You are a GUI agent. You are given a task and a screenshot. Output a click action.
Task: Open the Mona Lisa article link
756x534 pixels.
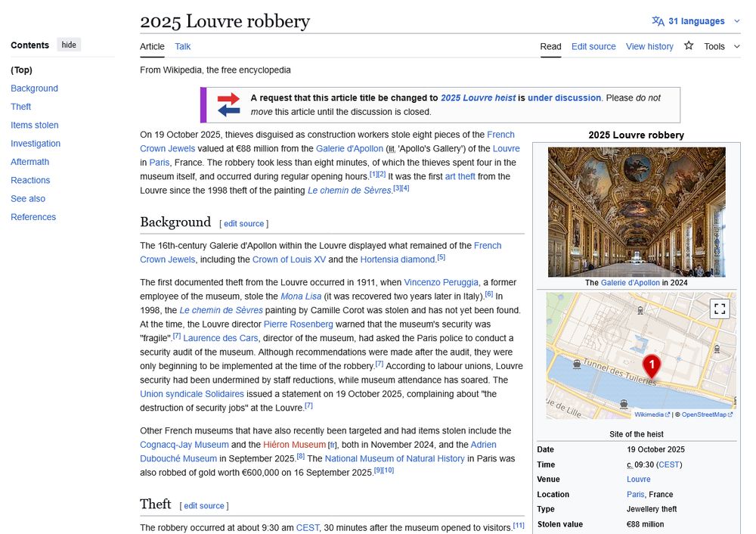click(301, 296)
